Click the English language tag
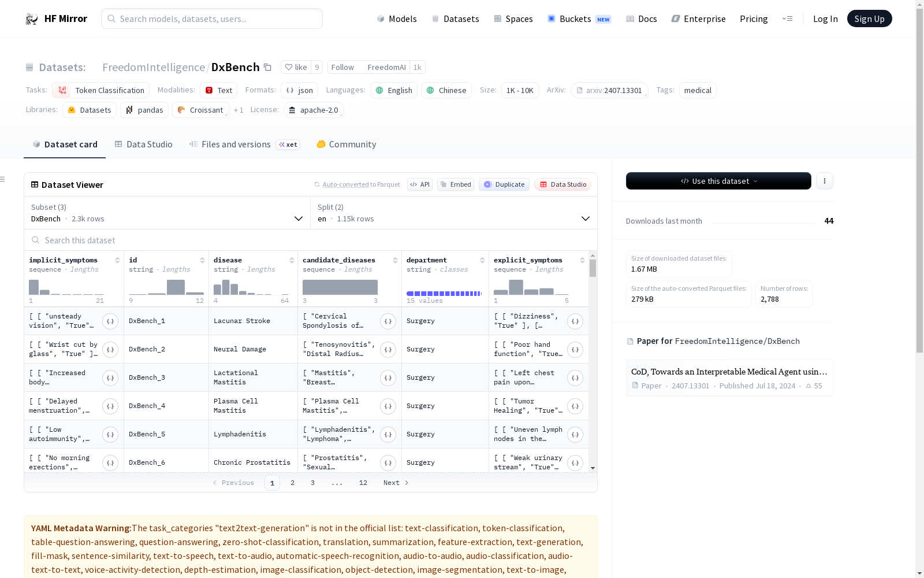924x578 pixels. 394,90
